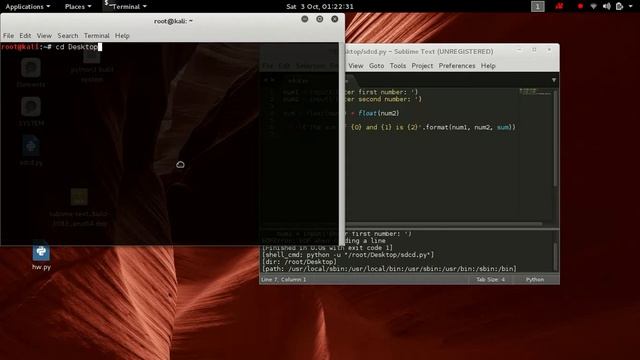Click the workspace 1 indicator
Viewport: 640px width, 360px height.
click(x=538, y=7)
